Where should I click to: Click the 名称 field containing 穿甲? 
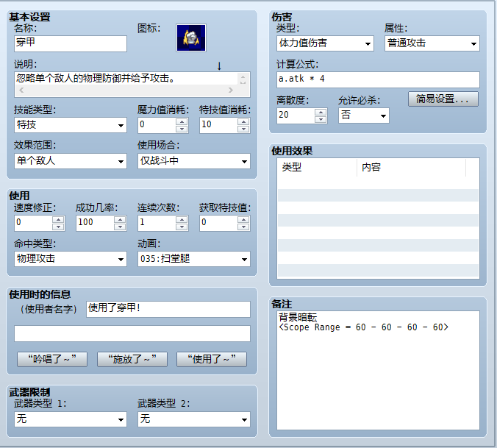(71, 43)
